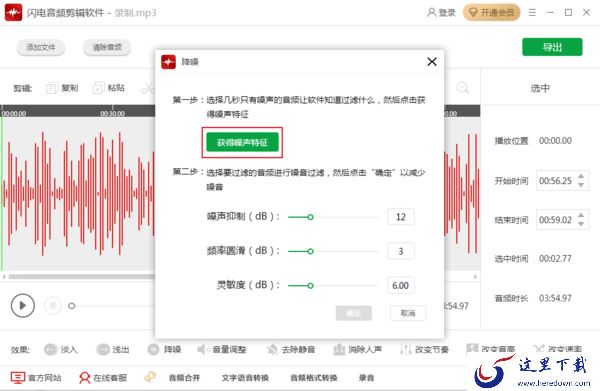
Task: Click the 清除音频 button
Action: (x=107, y=47)
